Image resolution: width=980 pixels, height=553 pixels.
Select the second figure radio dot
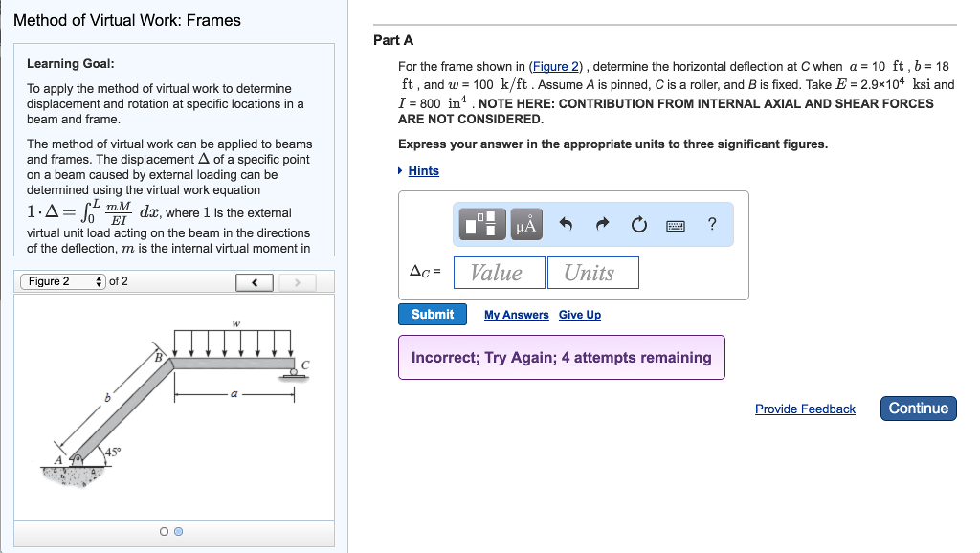(x=178, y=531)
